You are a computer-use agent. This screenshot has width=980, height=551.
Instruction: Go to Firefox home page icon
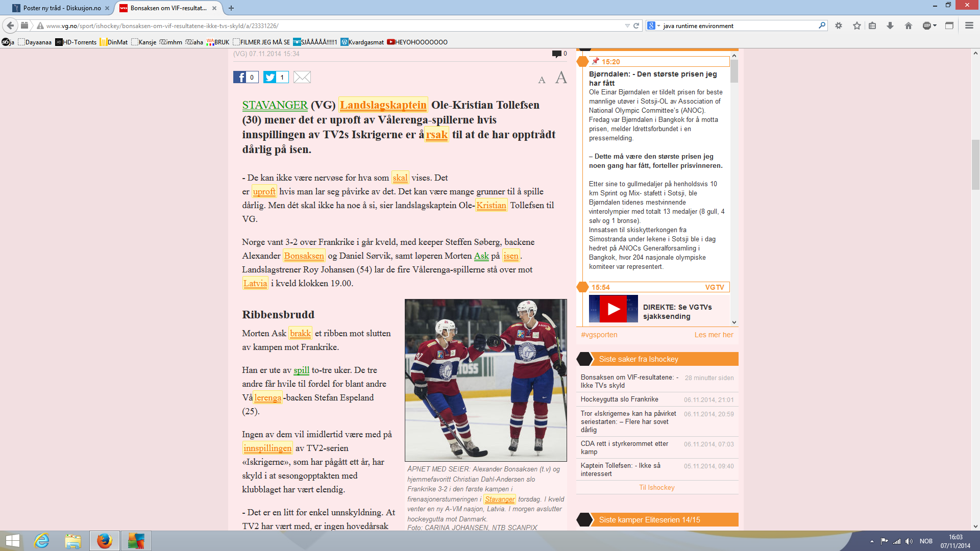click(909, 26)
